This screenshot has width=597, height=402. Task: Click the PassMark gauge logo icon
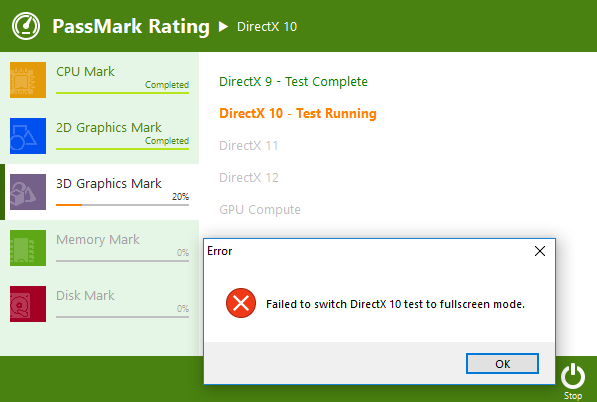[x=26, y=26]
